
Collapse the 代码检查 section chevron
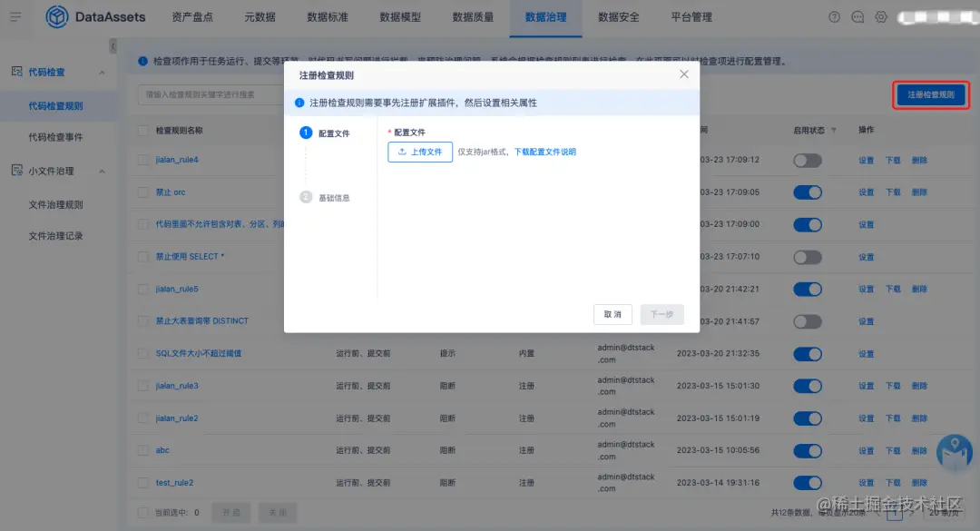[x=102, y=73]
